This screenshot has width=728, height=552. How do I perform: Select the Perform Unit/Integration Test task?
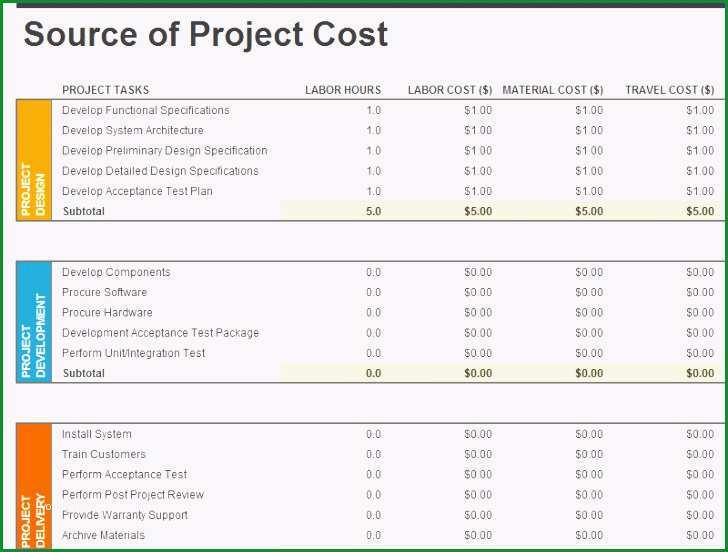134,353
